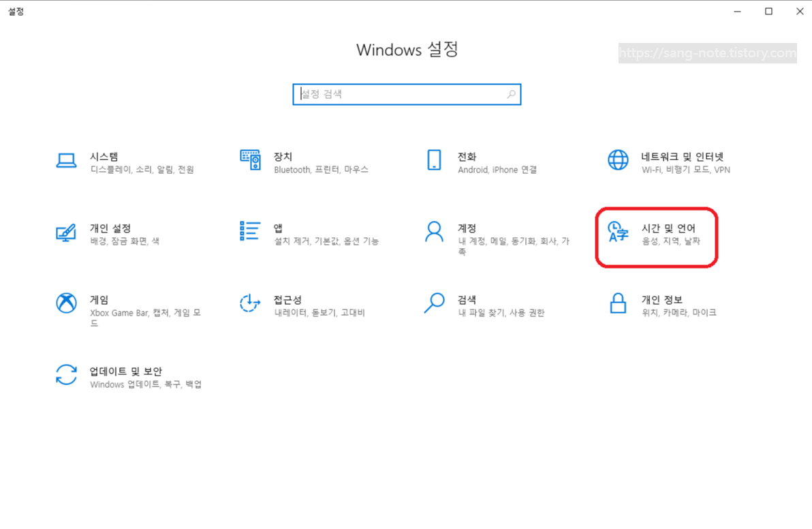Click the 계정 title text

tap(467, 228)
